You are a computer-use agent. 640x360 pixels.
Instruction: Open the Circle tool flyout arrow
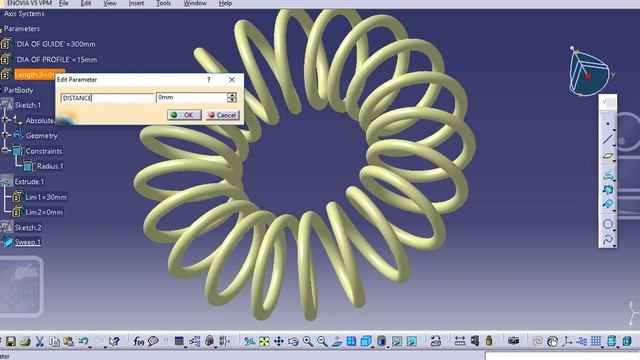pyautogui.click(x=613, y=230)
